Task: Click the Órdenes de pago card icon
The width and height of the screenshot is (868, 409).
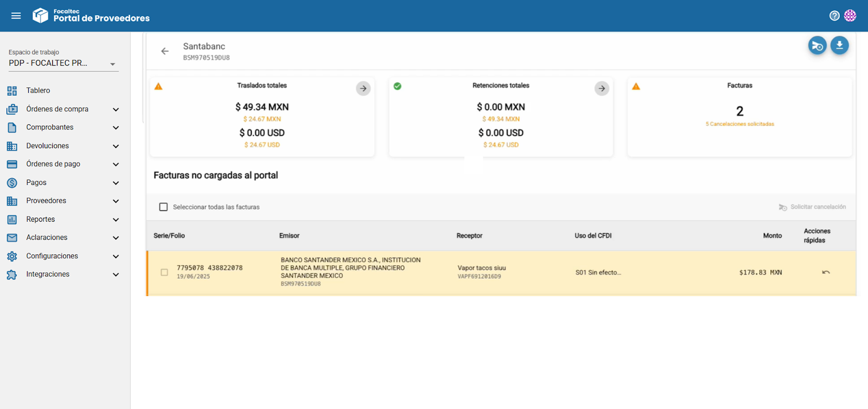Action: [x=12, y=164]
